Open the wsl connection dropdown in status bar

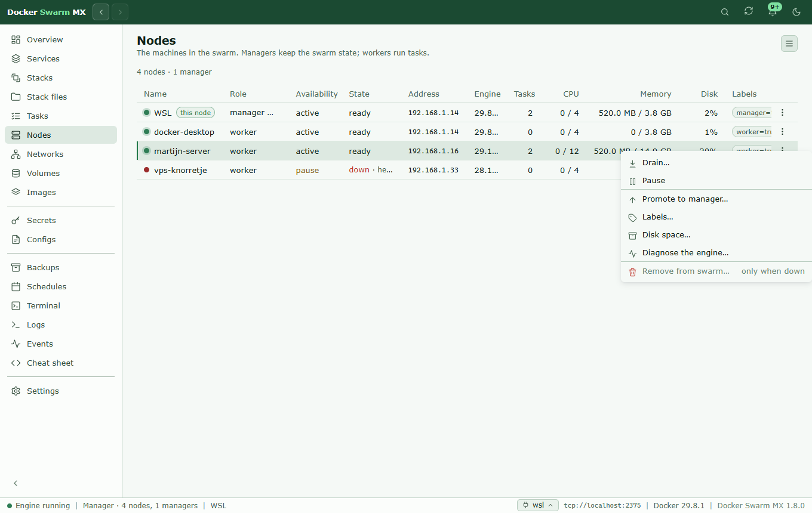click(538, 505)
